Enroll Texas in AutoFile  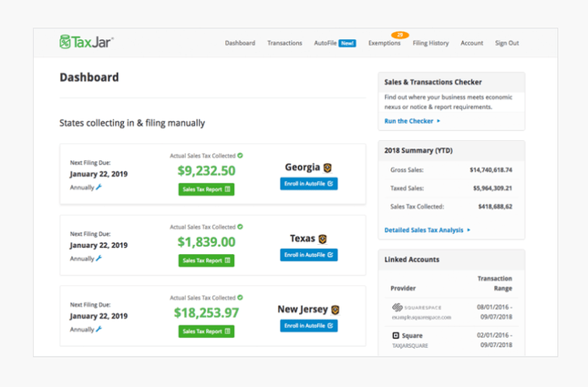[x=309, y=255]
